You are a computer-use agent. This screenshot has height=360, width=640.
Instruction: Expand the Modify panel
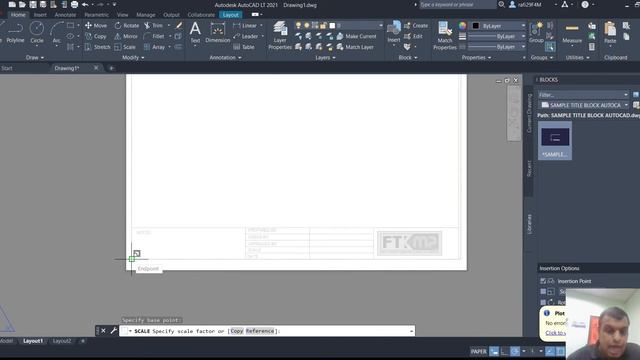click(x=133, y=58)
